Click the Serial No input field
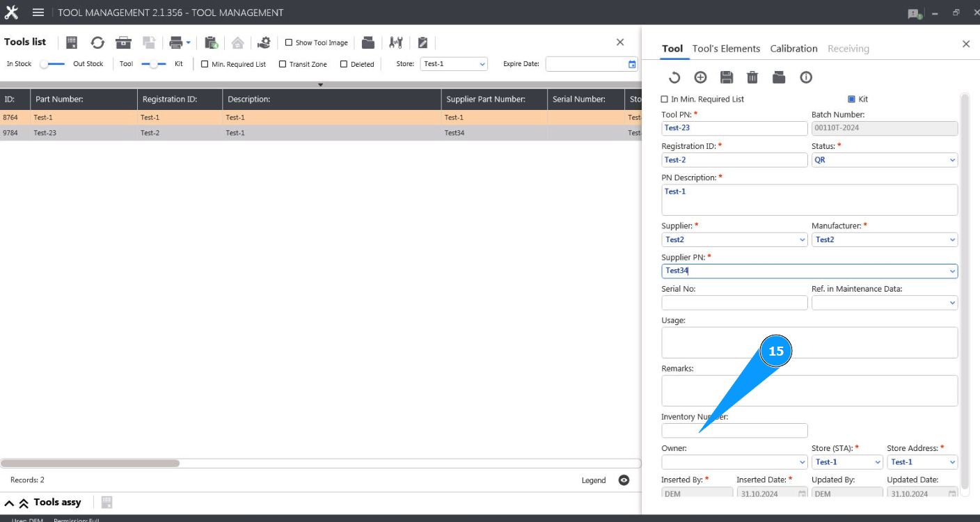This screenshot has width=980, height=522. click(x=734, y=303)
